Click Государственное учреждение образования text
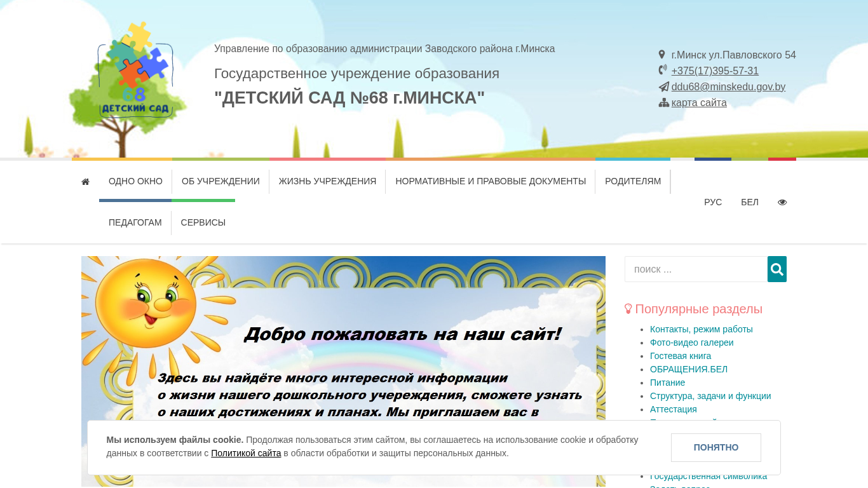 [356, 74]
